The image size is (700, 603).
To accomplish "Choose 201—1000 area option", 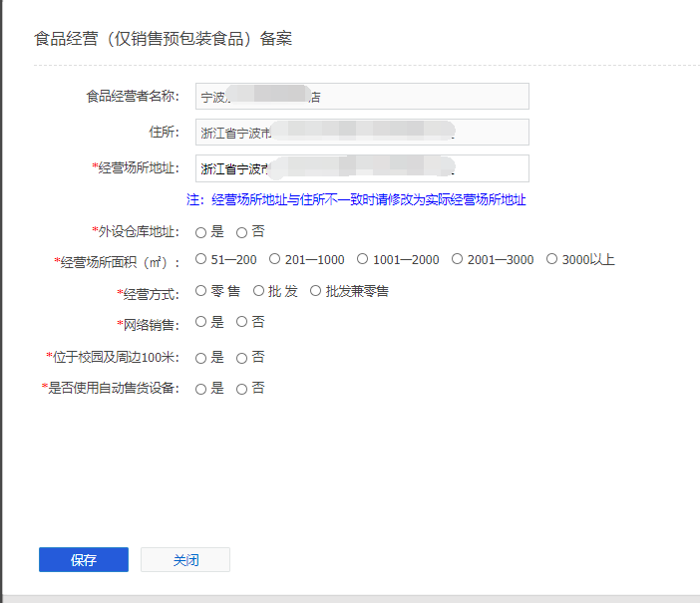I will point(275,259).
